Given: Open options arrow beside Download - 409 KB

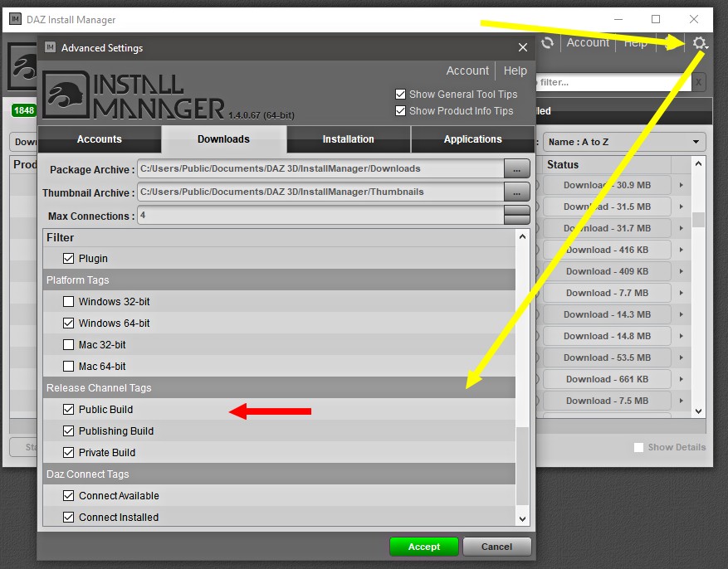Looking at the screenshot, I should [x=682, y=271].
